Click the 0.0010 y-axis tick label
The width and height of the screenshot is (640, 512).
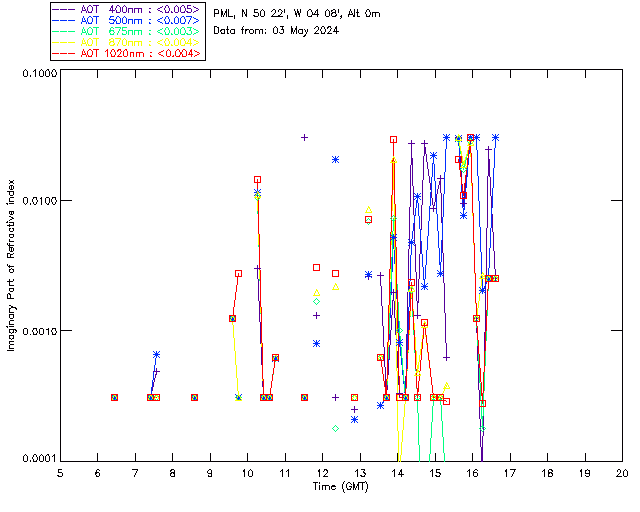coord(40,331)
